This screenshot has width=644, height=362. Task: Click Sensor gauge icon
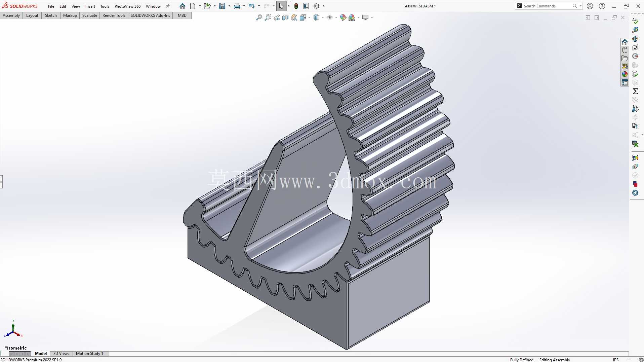pos(635,56)
